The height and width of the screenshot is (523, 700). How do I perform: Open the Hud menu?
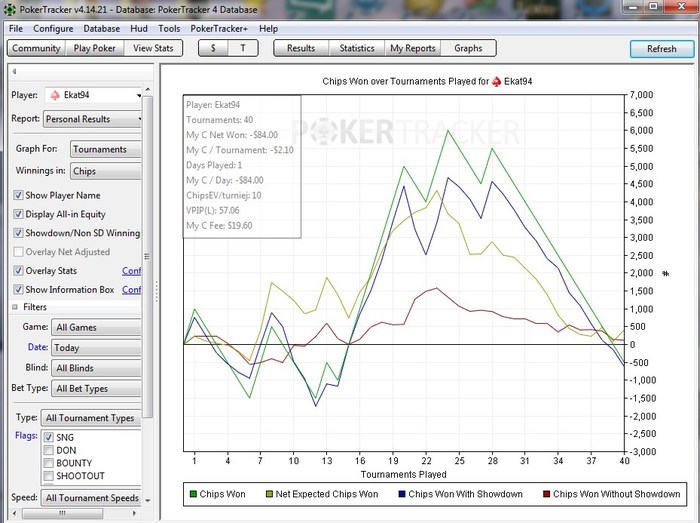(139, 29)
